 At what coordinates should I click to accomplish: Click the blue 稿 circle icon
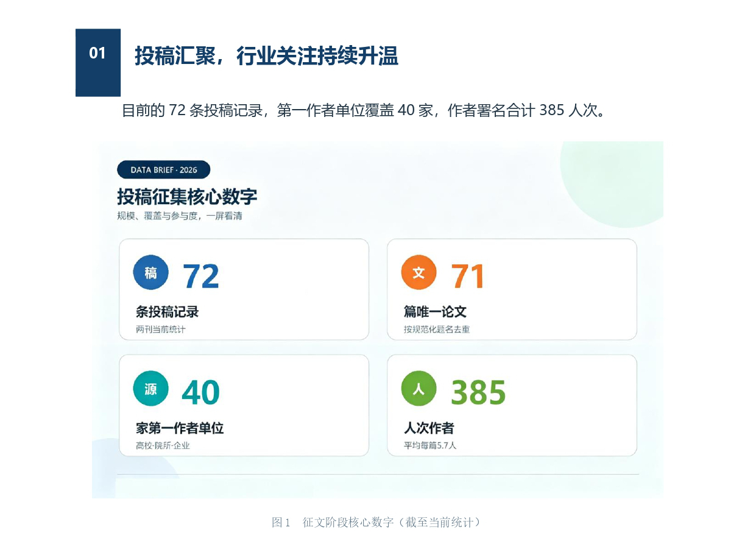click(x=151, y=272)
